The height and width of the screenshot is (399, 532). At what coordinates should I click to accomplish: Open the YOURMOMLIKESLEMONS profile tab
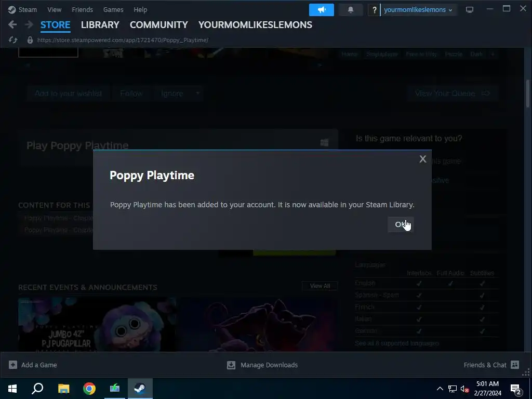tap(255, 25)
